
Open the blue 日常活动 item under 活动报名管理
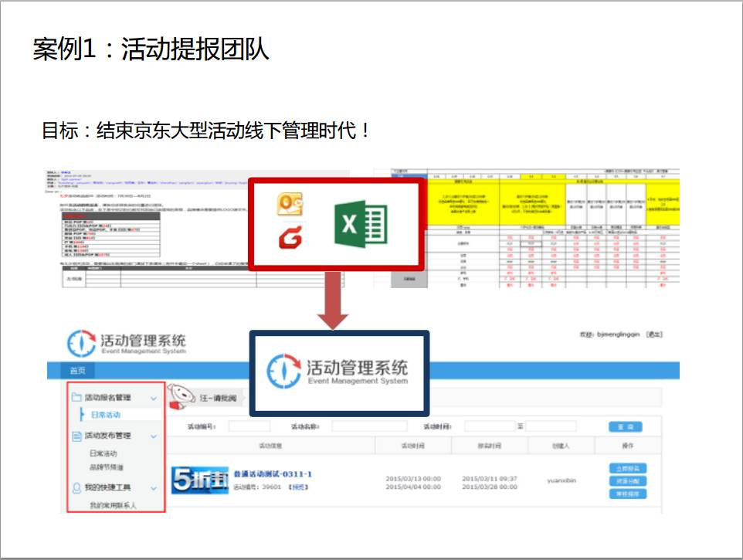105,415
